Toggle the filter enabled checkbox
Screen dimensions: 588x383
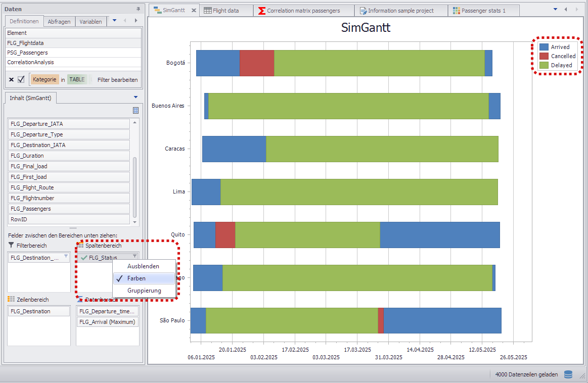(21, 79)
